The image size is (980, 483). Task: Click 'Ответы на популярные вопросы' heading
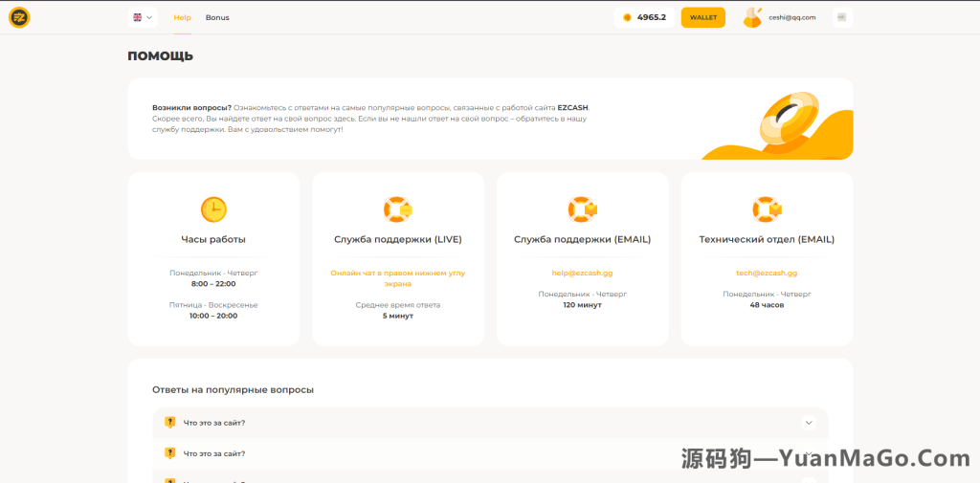(x=234, y=390)
